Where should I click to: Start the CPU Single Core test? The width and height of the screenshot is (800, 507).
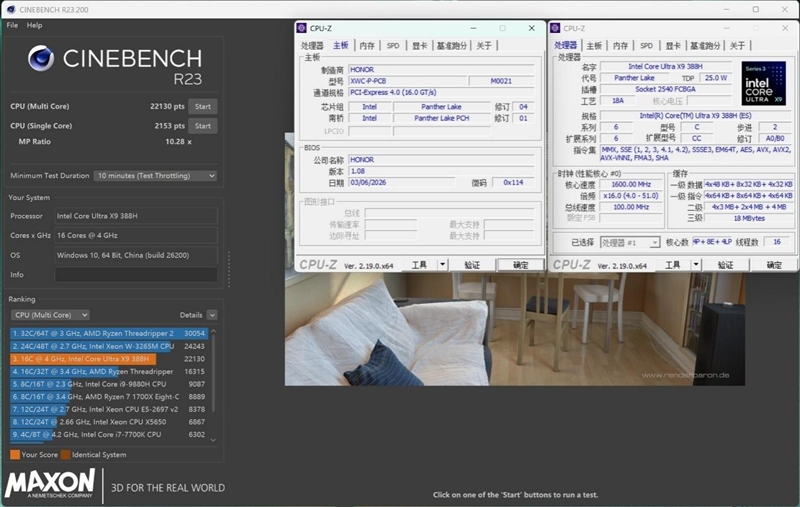203,126
